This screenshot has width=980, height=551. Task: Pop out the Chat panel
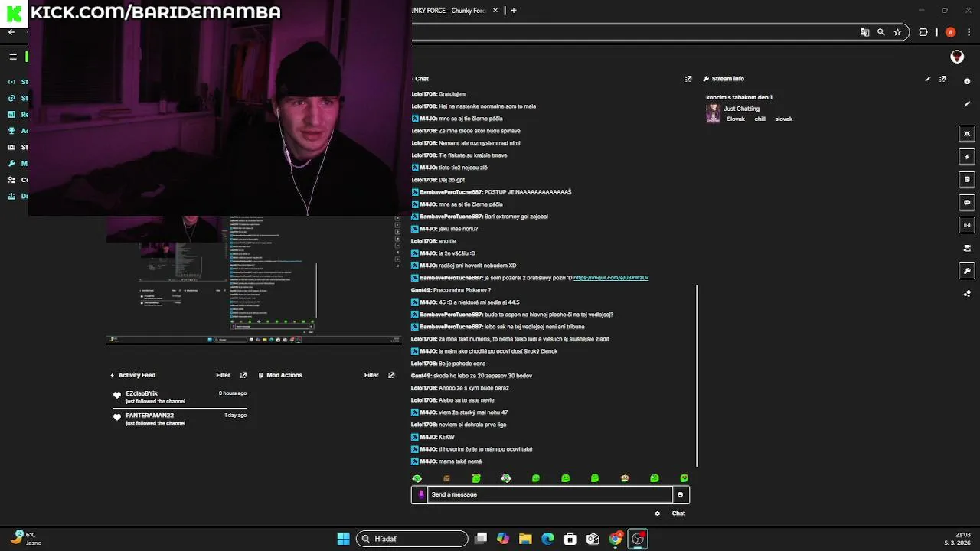click(688, 79)
